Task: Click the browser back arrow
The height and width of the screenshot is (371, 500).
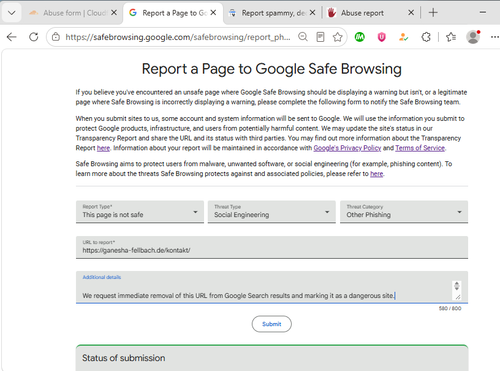Action: click(12, 37)
